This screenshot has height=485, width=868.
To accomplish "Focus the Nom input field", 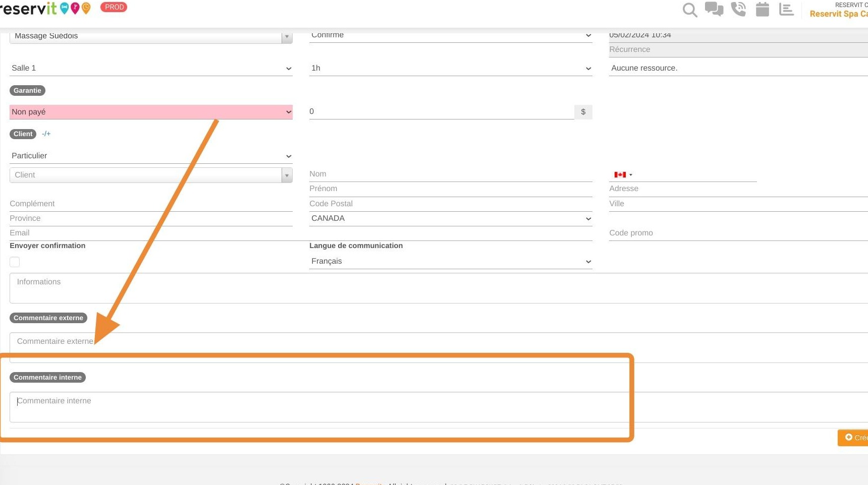I will 451,174.
